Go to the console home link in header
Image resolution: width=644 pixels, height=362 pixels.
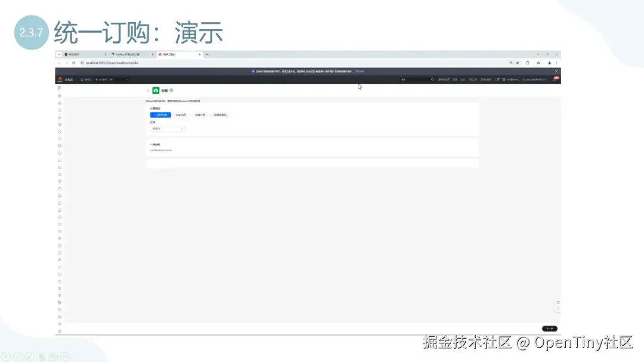pyautogui.click(x=86, y=79)
